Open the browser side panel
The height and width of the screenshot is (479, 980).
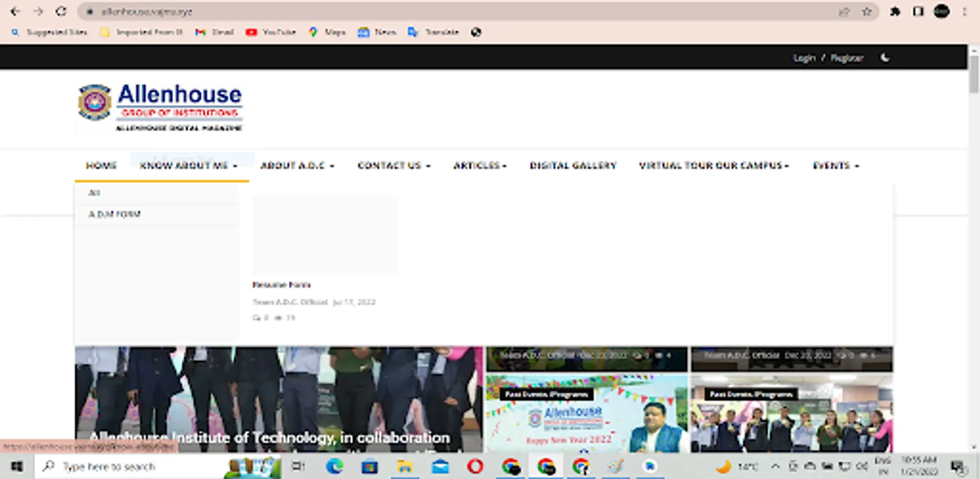[918, 11]
